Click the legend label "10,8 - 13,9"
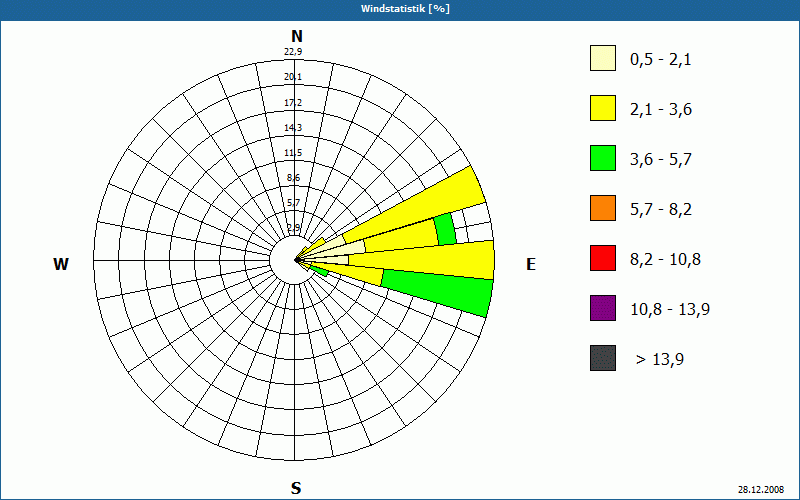 click(x=670, y=310)
